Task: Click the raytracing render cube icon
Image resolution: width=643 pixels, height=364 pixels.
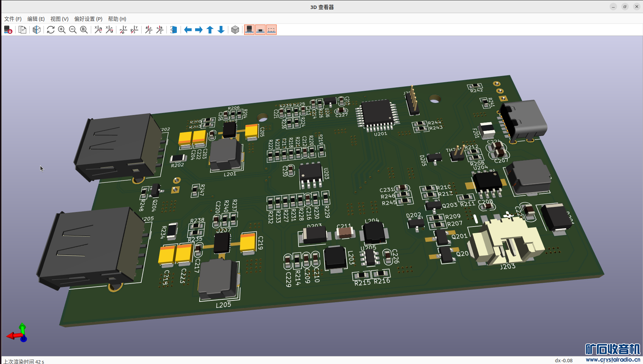Action: [x=37, y=30]
